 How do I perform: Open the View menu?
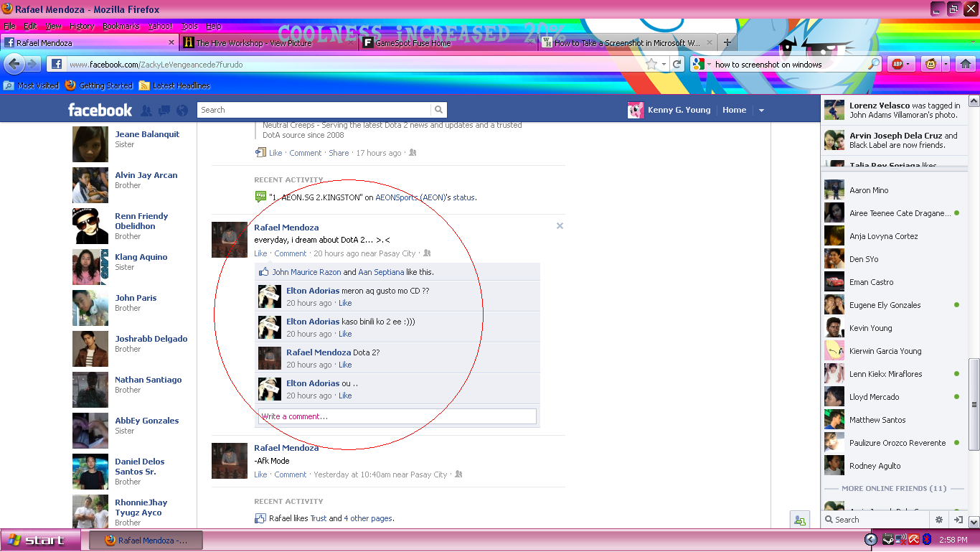click(x=53, y=26)
